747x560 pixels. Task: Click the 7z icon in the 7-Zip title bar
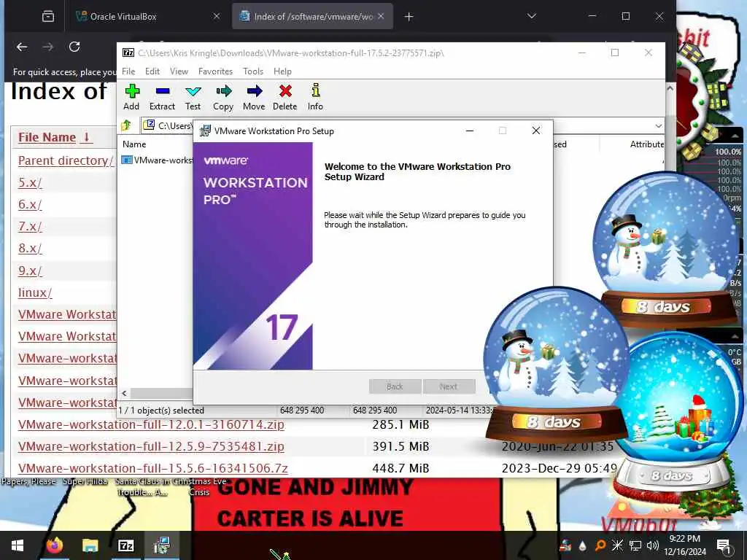coord(128,52)
